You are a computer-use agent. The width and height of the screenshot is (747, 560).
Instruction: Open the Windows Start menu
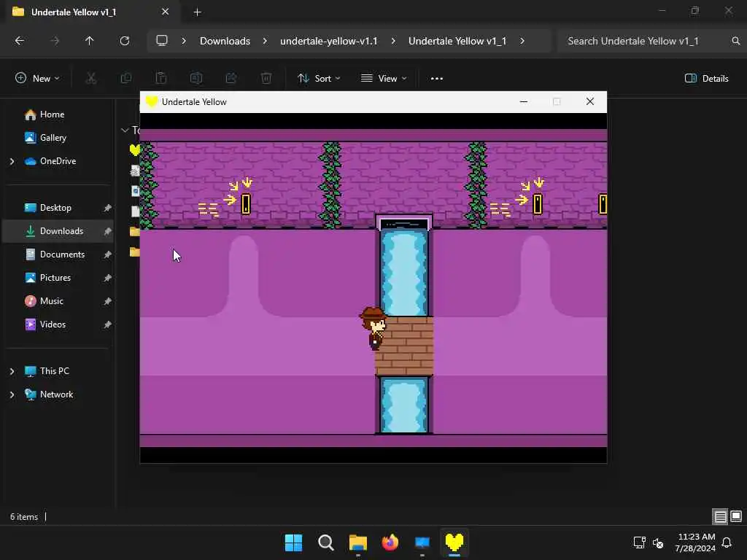tap(293, 542)
